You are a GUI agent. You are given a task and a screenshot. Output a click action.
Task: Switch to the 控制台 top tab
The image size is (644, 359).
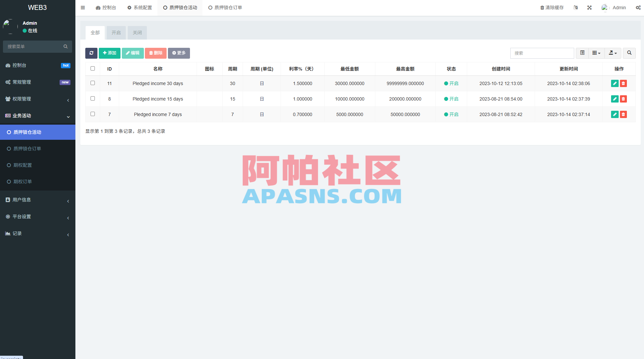tap(106, 8)
